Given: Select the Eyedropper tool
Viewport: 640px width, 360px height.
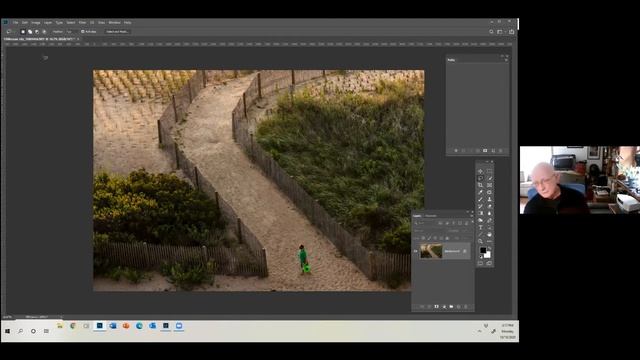Looking at the screenshot, I should point(480,192).
